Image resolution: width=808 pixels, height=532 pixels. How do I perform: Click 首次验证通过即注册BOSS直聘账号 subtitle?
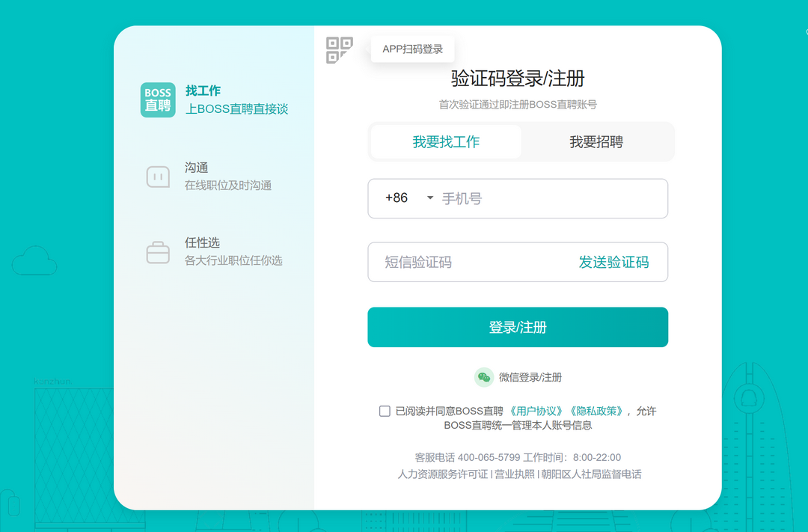point(518,105)
